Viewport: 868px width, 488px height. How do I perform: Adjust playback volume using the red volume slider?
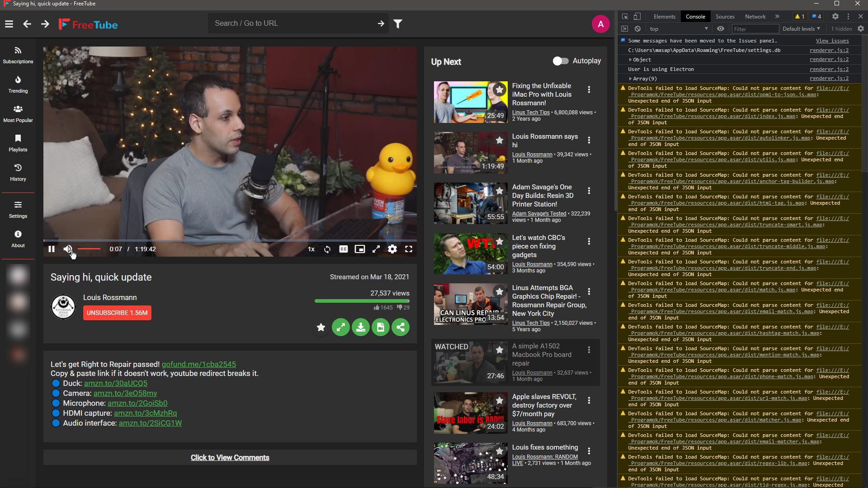click(90, 249)
